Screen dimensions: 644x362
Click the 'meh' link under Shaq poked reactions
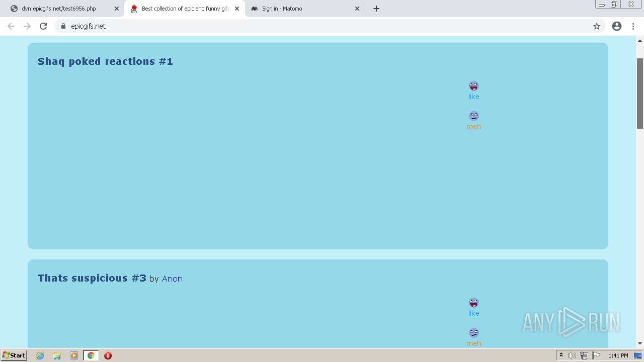pyautogui.click(x=474, y=127)
